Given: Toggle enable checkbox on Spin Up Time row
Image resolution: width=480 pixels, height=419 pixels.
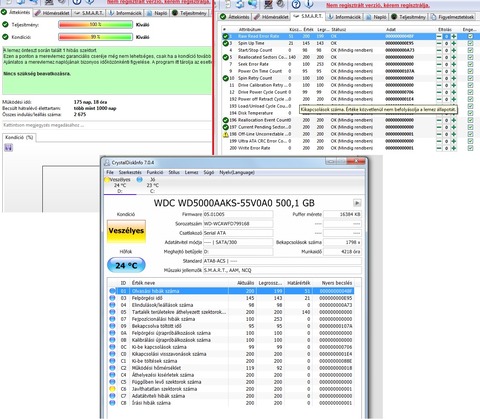Looking at the screenshot, I should tap(470, 43).
